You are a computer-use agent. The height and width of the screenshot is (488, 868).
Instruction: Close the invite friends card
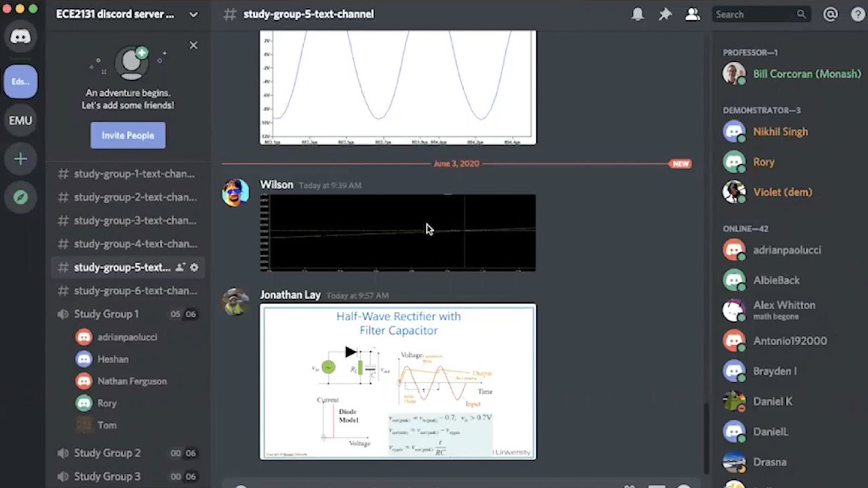click(x=193, y=45)
